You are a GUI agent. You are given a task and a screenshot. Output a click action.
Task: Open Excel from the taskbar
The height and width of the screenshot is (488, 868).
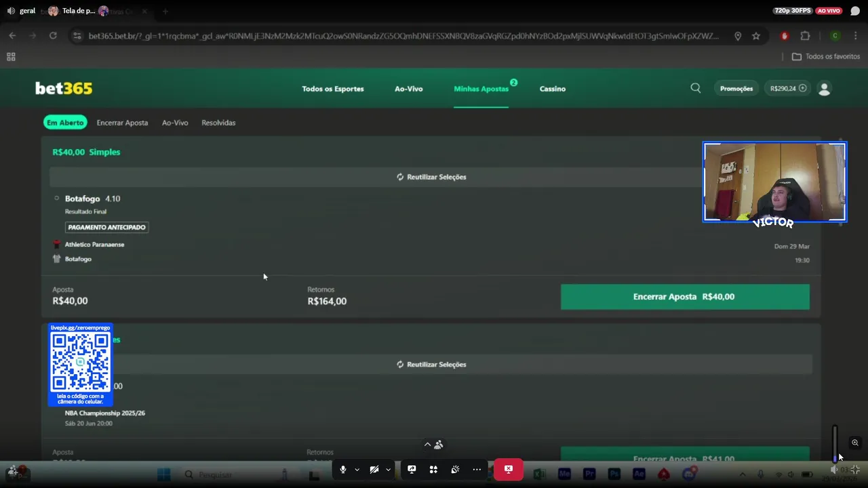tap(539, 474)
